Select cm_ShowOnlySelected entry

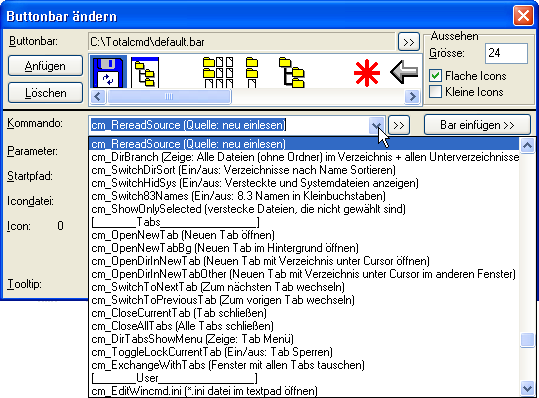coord(304,209)
